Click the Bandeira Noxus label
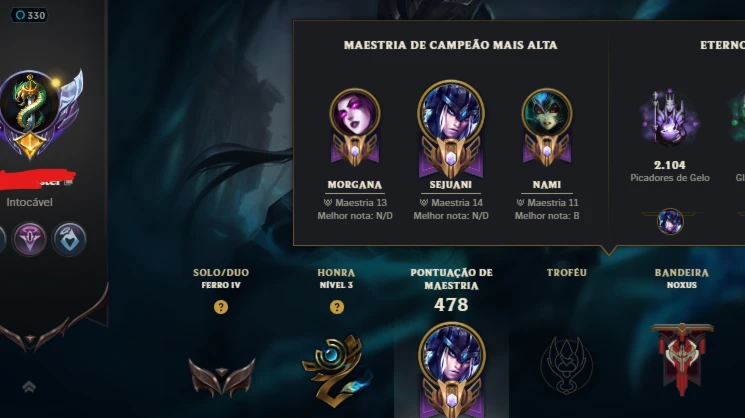The width and height of the screenshot is (745, 418). pos(682,278)
